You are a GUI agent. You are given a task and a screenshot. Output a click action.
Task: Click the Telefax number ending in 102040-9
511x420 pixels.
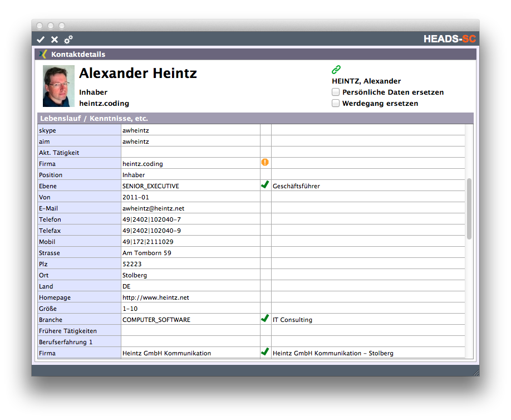(x=151, y=231)
